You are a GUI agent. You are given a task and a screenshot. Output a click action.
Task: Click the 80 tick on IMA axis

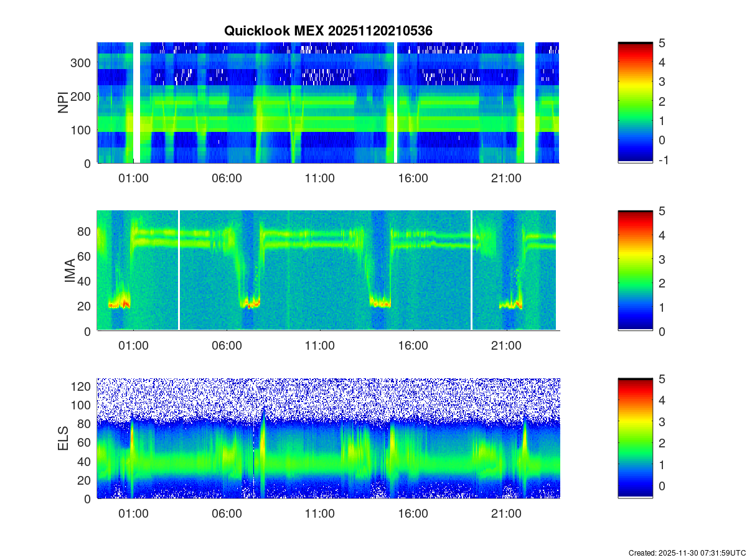[x=85, y=231]
